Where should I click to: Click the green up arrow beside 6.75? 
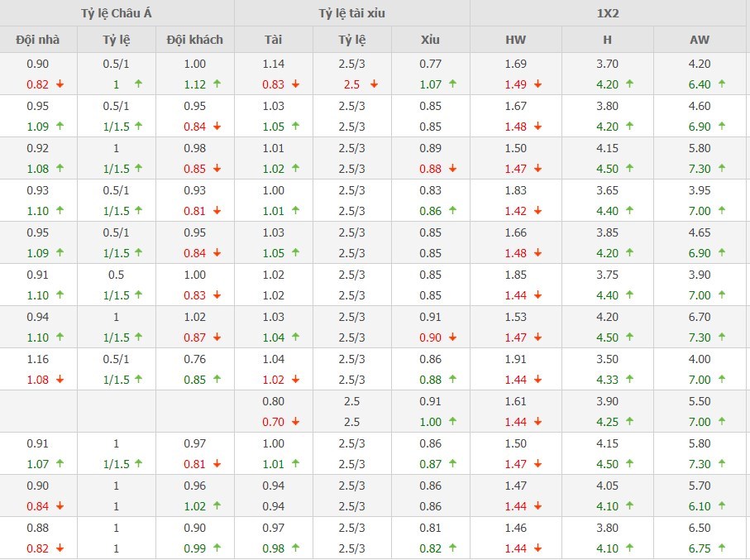(721, 548)
